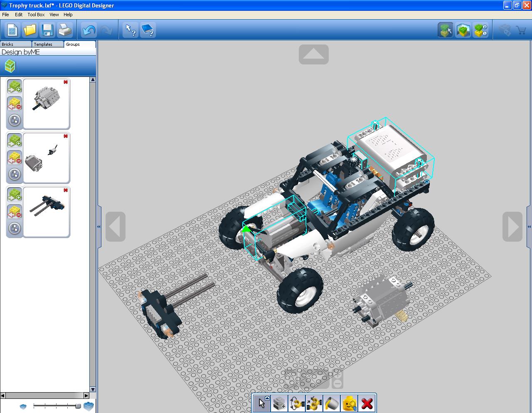Remove bricks from the axle assembly group

pos(15,212)
